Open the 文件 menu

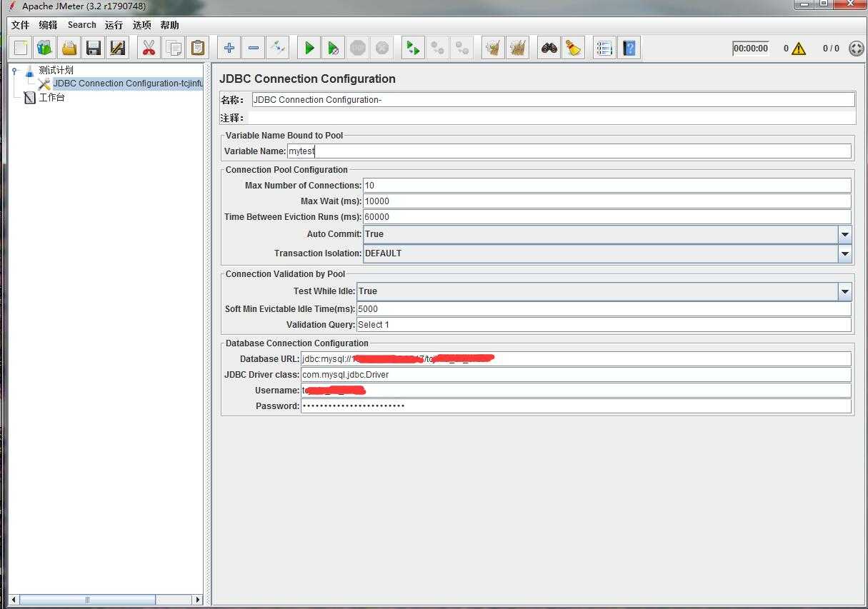click(x=20, y=25)
